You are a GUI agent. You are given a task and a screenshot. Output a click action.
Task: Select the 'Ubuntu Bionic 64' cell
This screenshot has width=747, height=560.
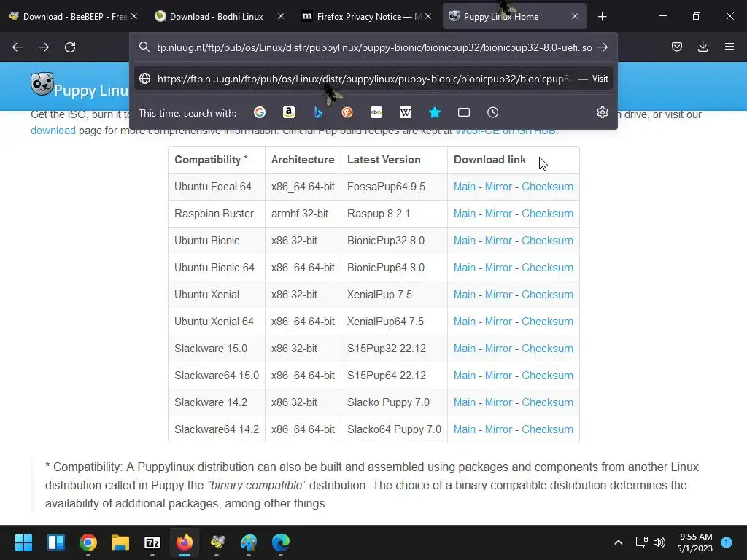(216, 268)
